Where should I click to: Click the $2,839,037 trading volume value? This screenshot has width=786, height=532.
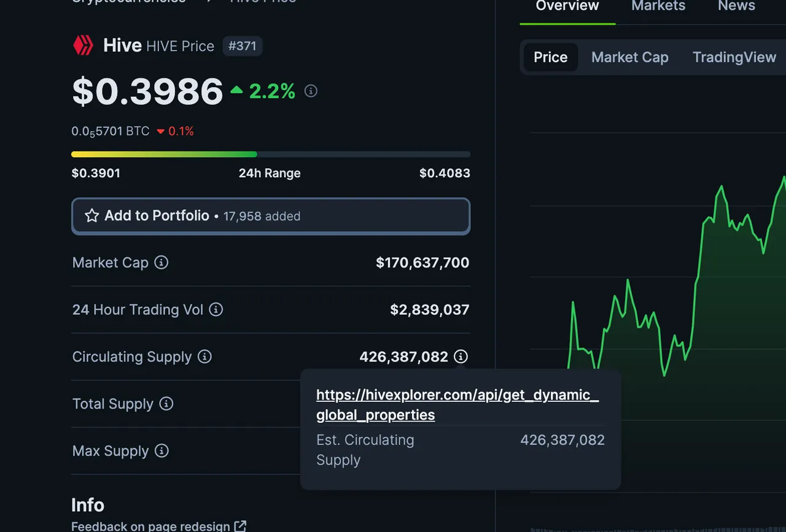(430, 310)
